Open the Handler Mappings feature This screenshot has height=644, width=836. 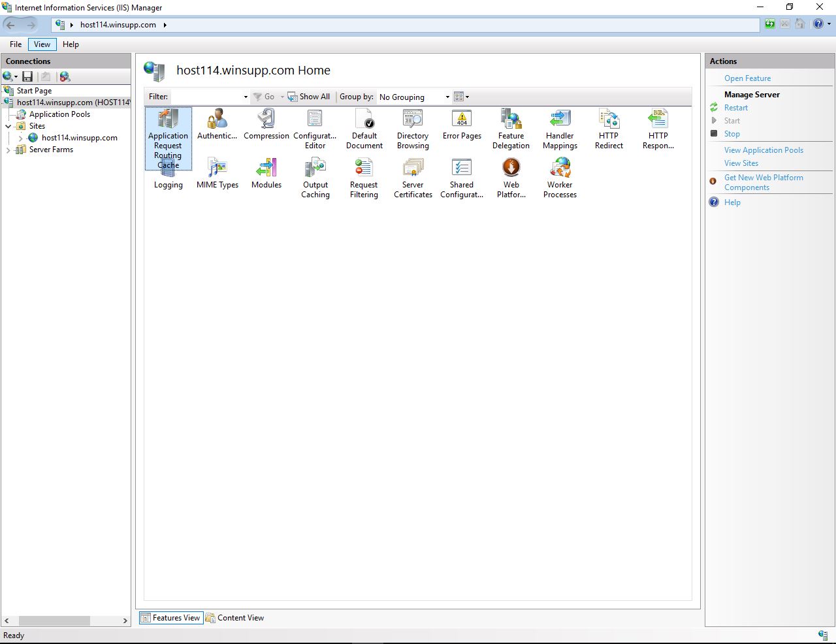pos(560,129)
